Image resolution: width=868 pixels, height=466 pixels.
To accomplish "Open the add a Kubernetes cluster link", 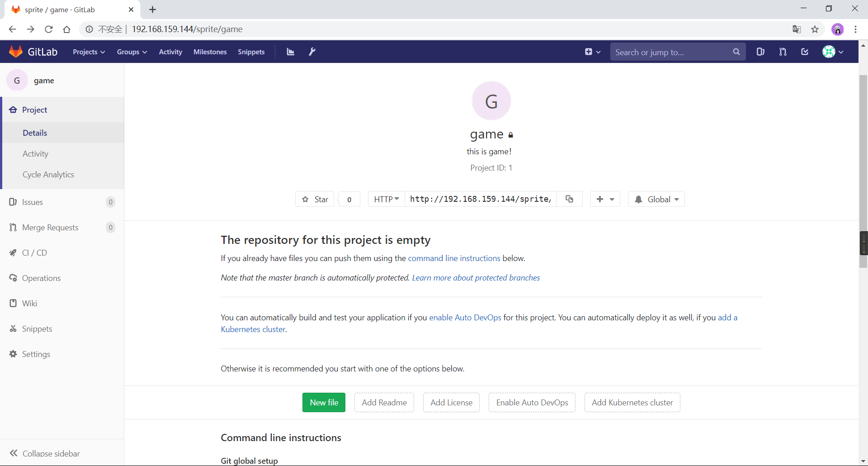I will click(727, 318).
